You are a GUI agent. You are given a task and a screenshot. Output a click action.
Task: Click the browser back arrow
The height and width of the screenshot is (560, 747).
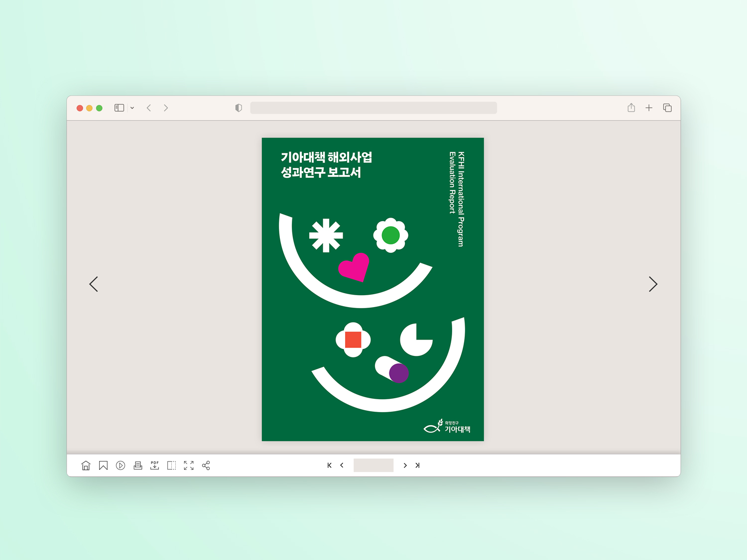(x=149, y=108)
